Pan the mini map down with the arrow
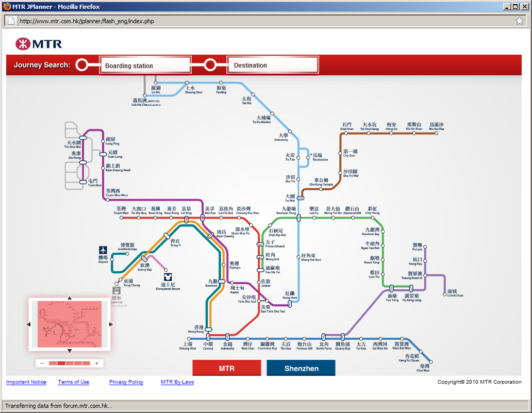Viewport: 532px width, 413px height. [x=70, y=351]
